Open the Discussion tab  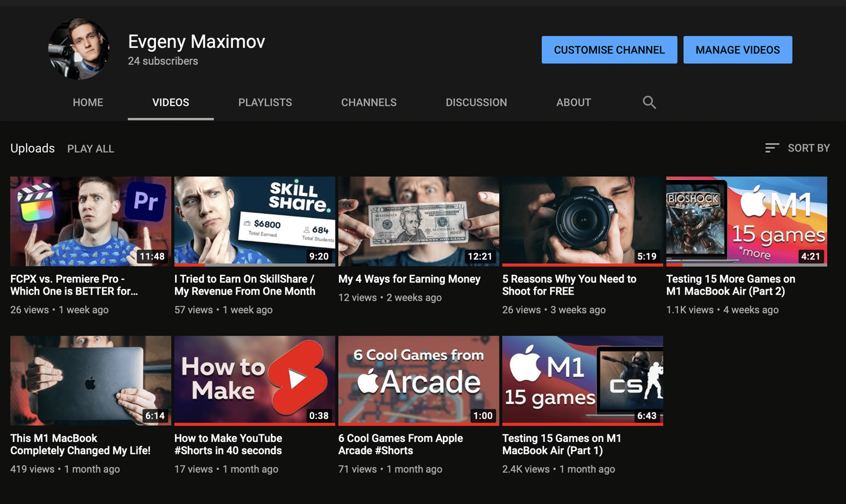click(476, 102)
